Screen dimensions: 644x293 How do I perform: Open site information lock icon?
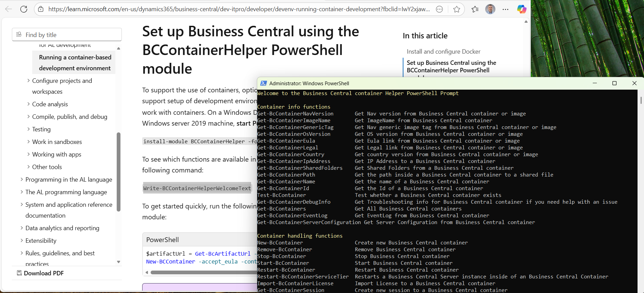pyautogui.click(x=41, y=9)
